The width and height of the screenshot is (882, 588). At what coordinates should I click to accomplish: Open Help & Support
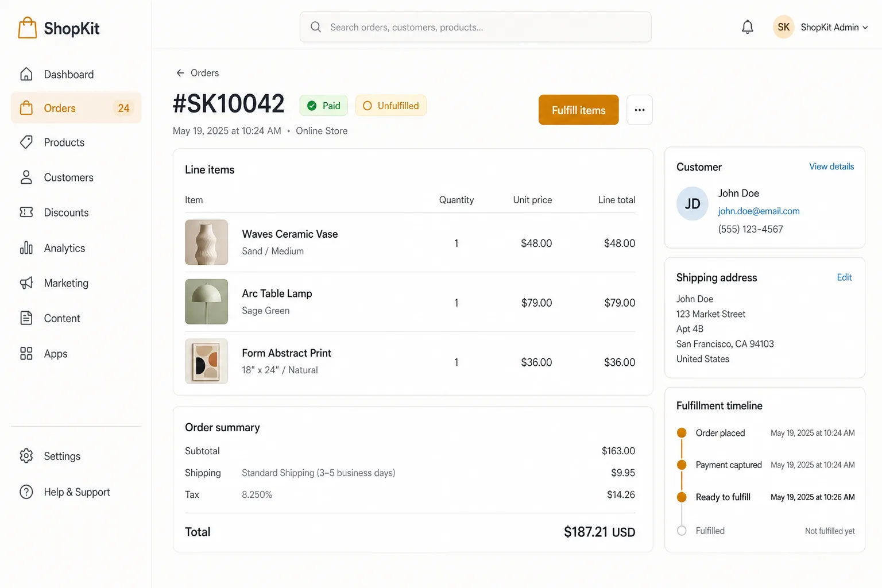tap(76, 492)
